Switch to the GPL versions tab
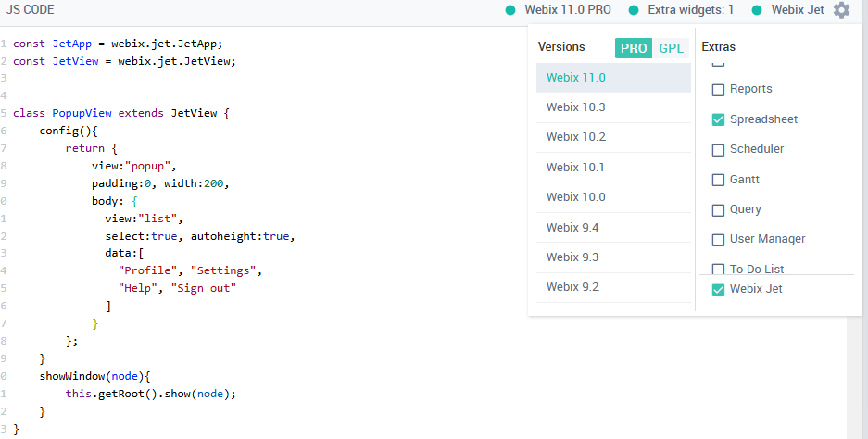 pos(671,48)
